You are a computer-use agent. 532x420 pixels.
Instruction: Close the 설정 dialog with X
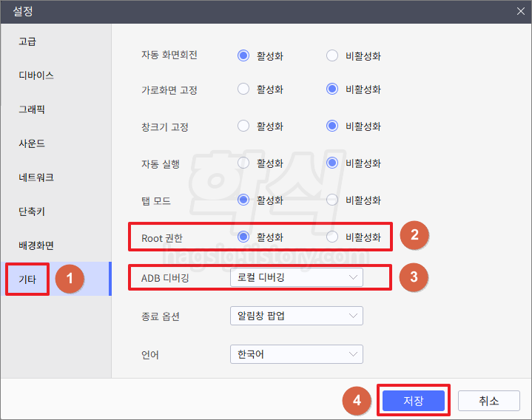[x=520, y=11]
